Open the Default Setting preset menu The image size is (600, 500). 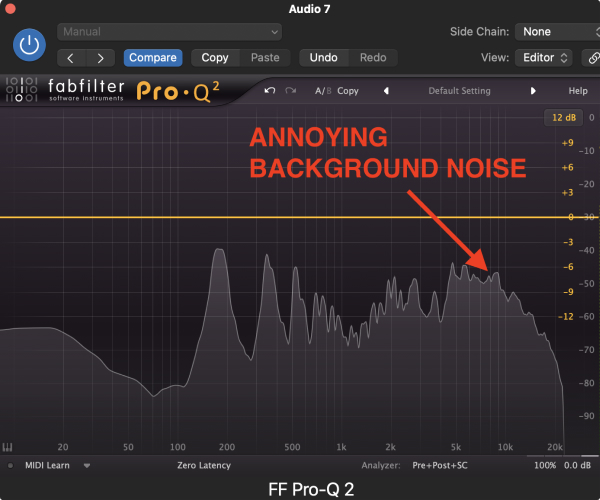tap(459, 91)
